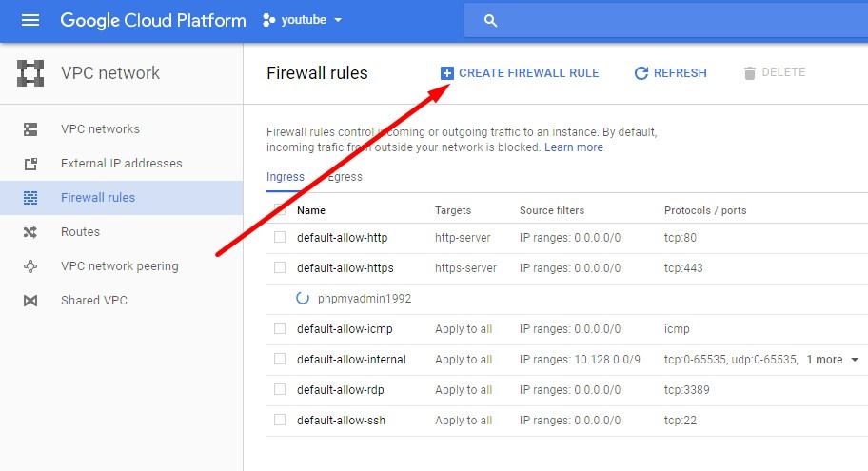Image resolution: width=868 pixels, height=471 pixels.
Task: Click the VPC network peering icon
Action: click(x=30, y=266)
